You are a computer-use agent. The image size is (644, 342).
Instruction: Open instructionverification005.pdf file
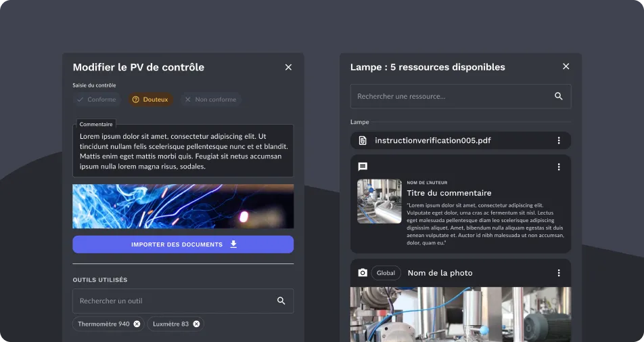point(461,141)
